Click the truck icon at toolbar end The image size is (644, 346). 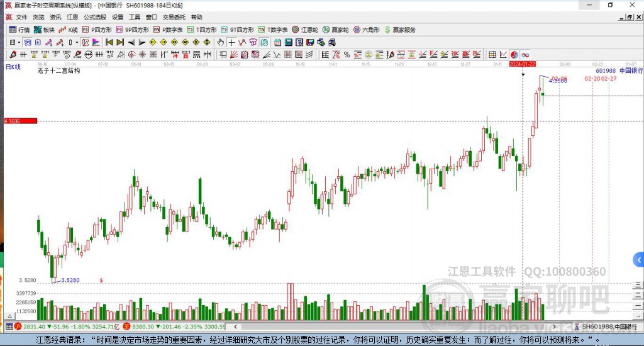[332, 42]
